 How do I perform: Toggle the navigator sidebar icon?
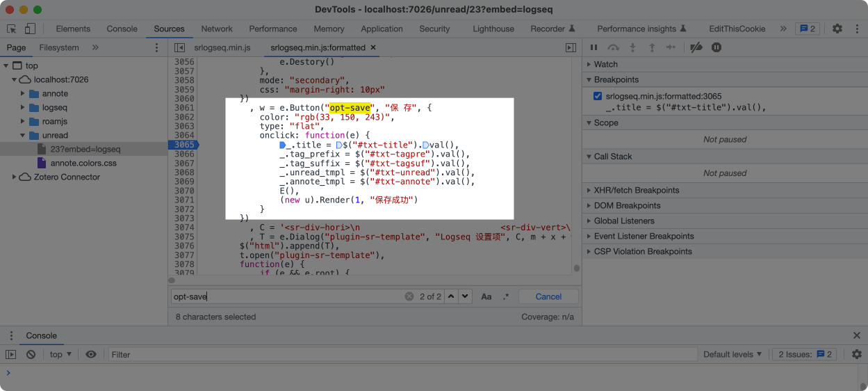click(x=179, y=47)
